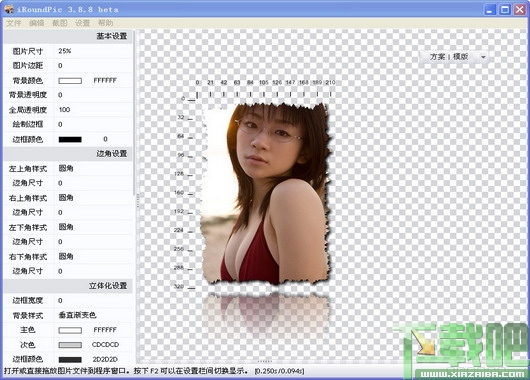Image resolution: width=530 pixels, height=380 pixels.
Task: Click the 方案 | 模版 button label
Action: (x=449, y=57)
